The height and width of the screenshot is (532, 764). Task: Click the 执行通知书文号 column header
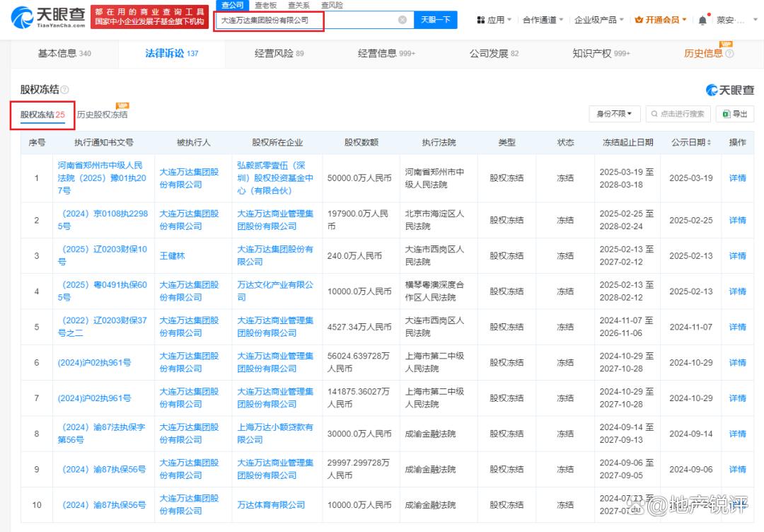(103, 142)
